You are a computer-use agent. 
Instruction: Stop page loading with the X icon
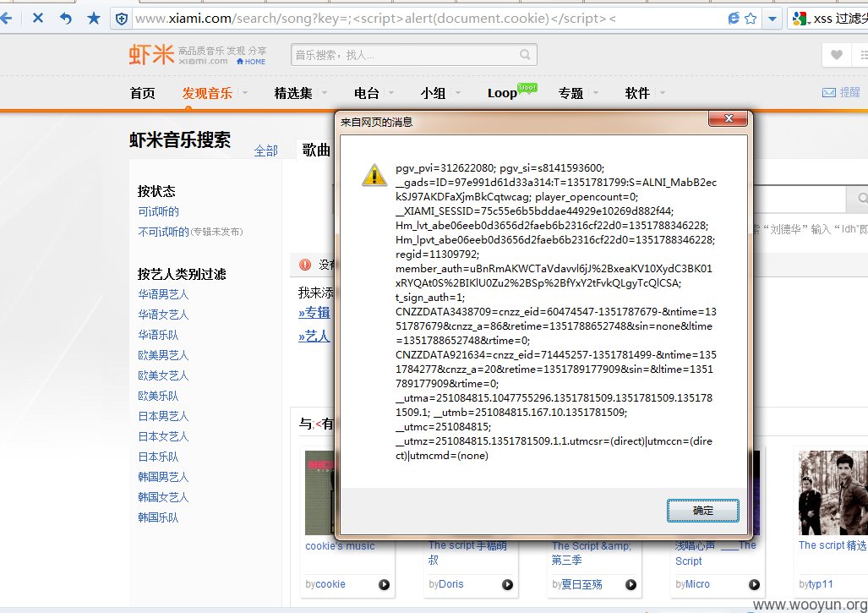(x=38, y=19)
